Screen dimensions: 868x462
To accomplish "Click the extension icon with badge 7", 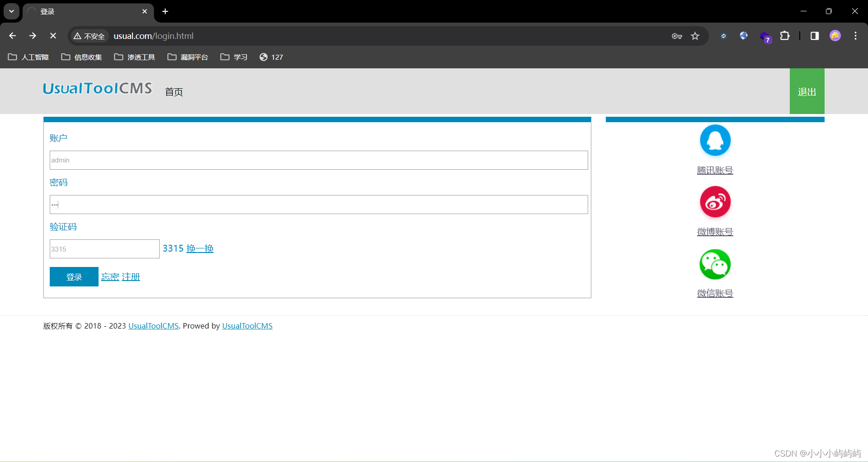I will point(765,37).
